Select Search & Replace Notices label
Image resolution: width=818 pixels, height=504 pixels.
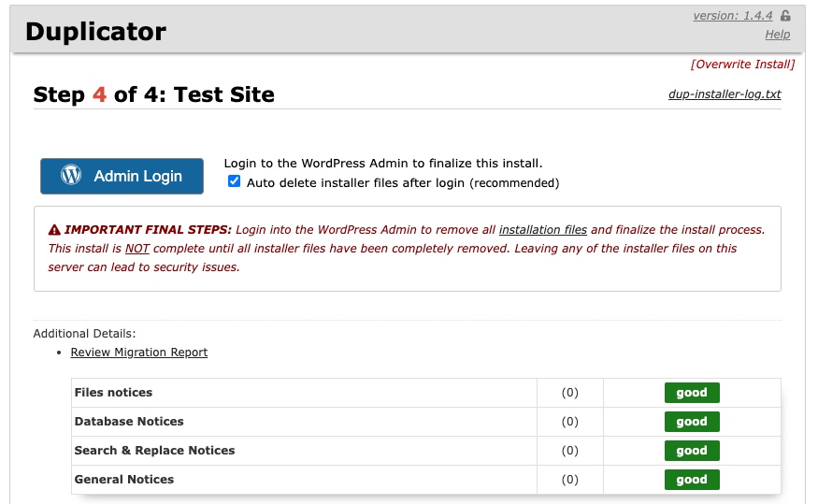point(154,451)
